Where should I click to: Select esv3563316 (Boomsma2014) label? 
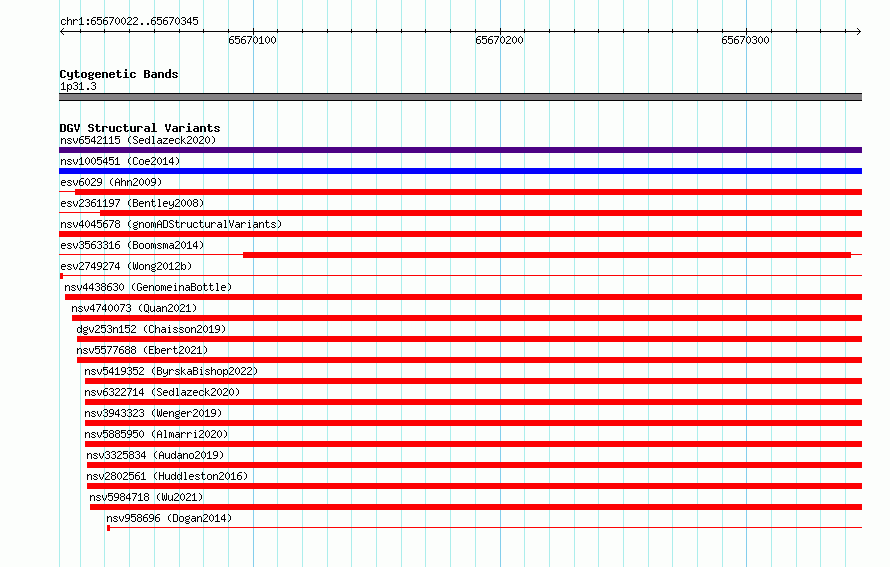click(x=132, y=245)
